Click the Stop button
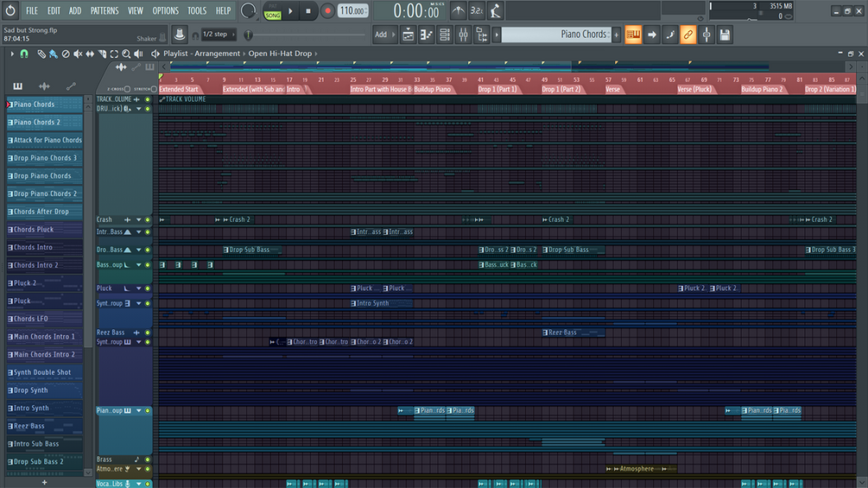Viewport: 868px width, 488px height. click(x=308, y=11)
